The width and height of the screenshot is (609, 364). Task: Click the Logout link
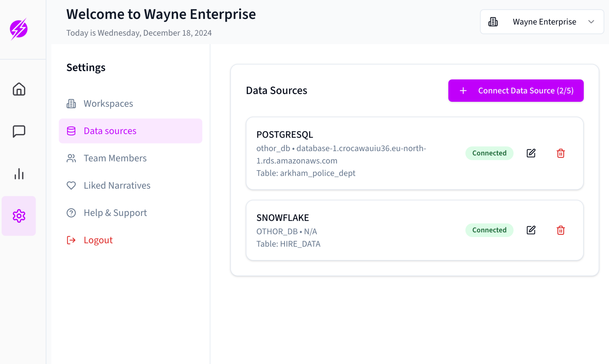[x=98, y=240]
